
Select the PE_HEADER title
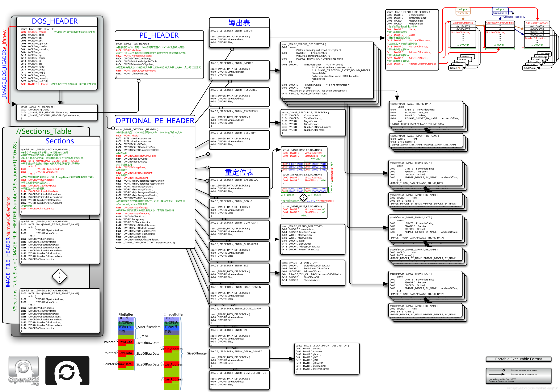pos(159,35)
